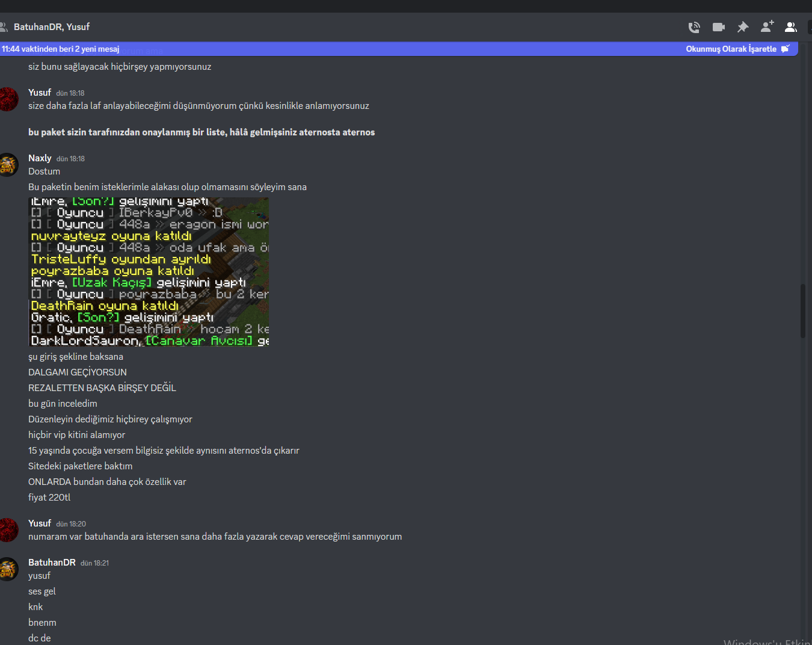Click message 'Sitedeki paketlere baktım'
This screenshot has height=645, width=812.
[x=81, y=466]
